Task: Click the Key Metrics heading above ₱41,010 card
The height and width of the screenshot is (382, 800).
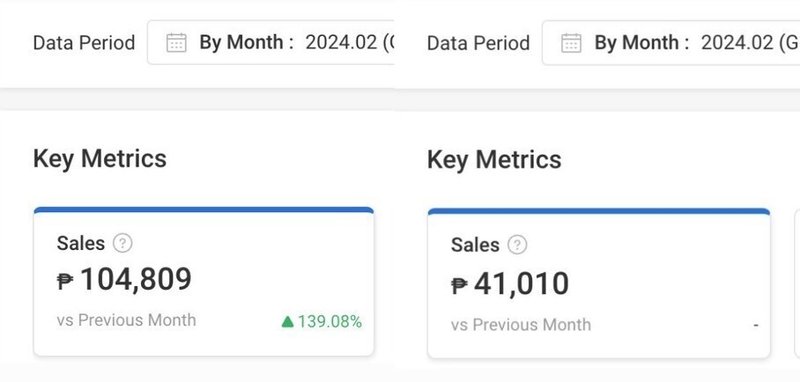Action: pos(494,160)
